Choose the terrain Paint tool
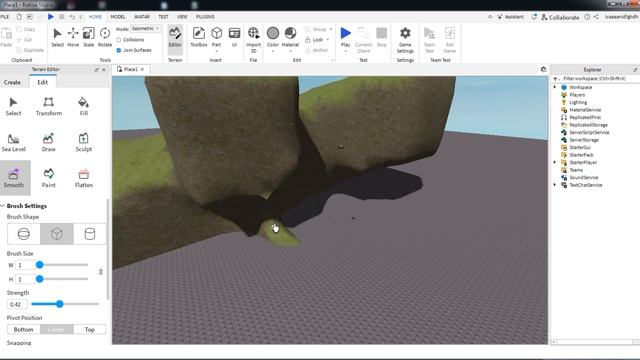Viewport: 640px width, 360px height. [49, 178]
